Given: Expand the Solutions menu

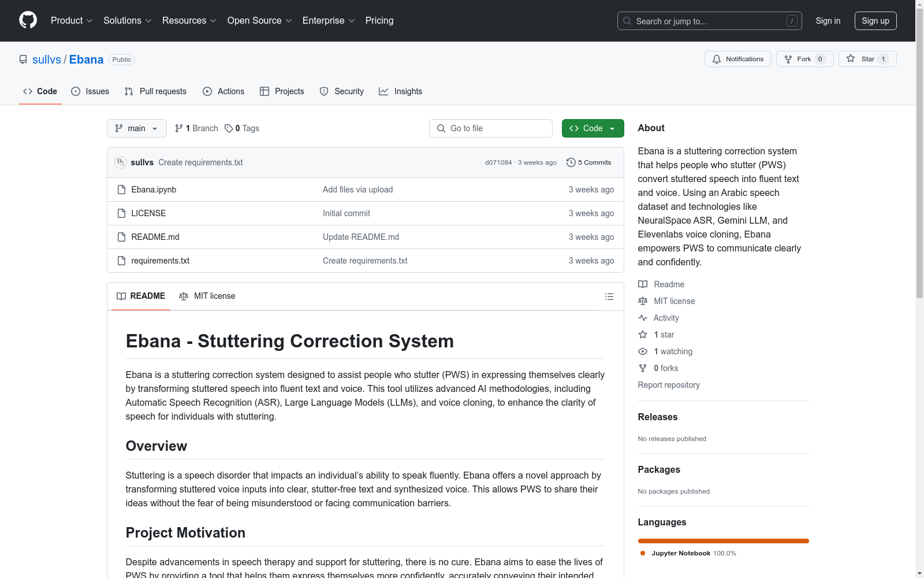Looking at the screenshot, I should tap(128, 20).
